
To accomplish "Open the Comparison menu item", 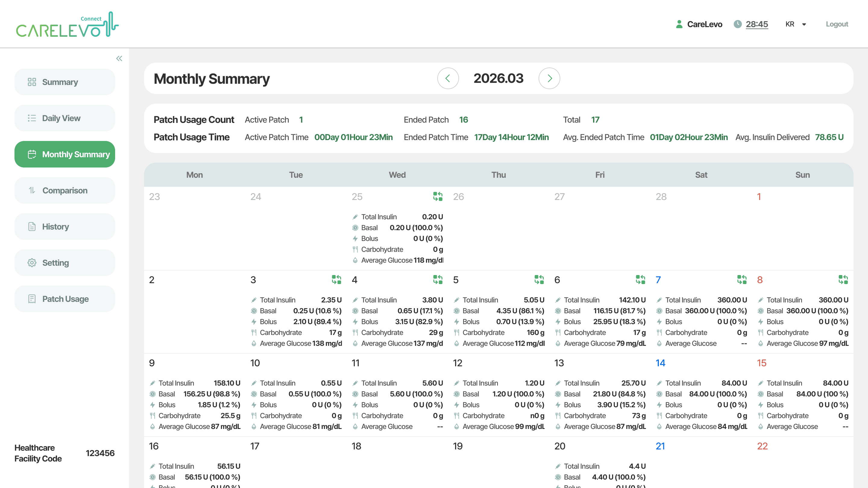I will (65, 190).
